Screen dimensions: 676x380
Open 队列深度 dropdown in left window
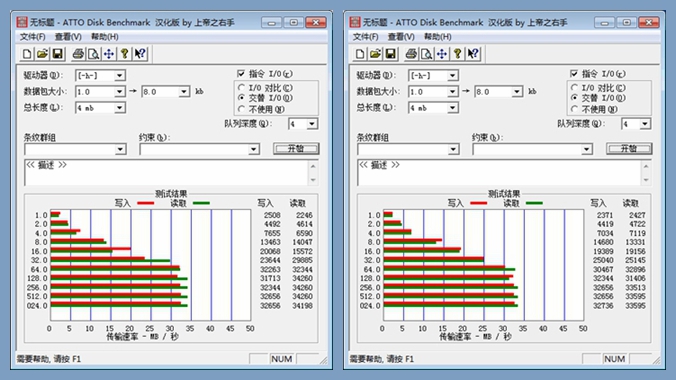(x=312, y=124)
